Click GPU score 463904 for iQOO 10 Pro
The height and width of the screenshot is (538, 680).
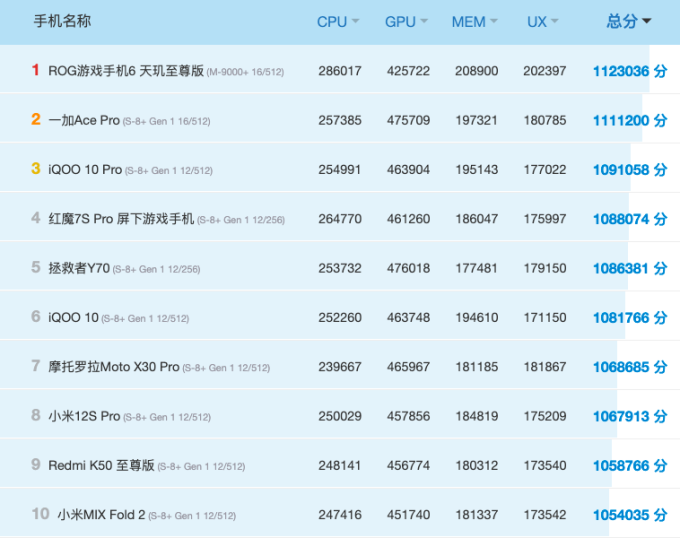click(x=408, y=170)
